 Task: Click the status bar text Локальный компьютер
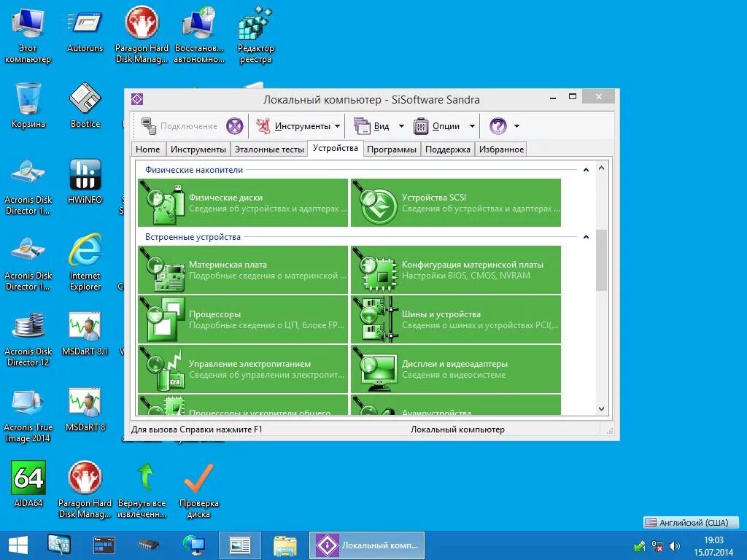[457, 429]
